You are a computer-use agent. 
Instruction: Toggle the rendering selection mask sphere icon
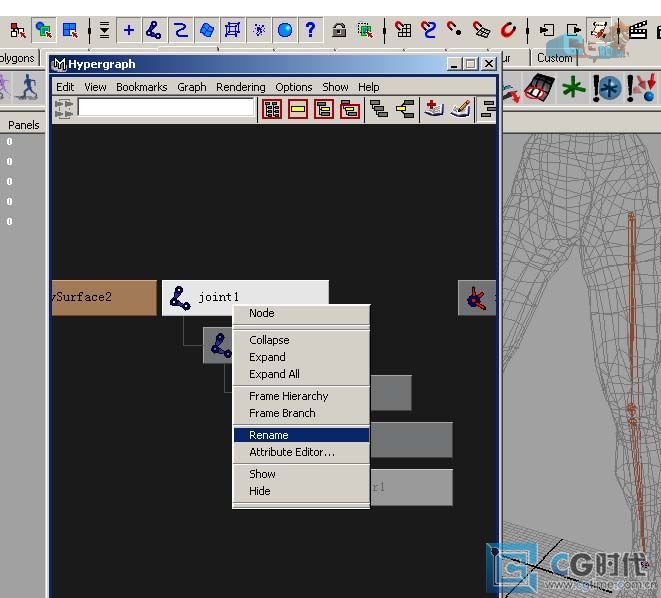click(x=285, y=30)
